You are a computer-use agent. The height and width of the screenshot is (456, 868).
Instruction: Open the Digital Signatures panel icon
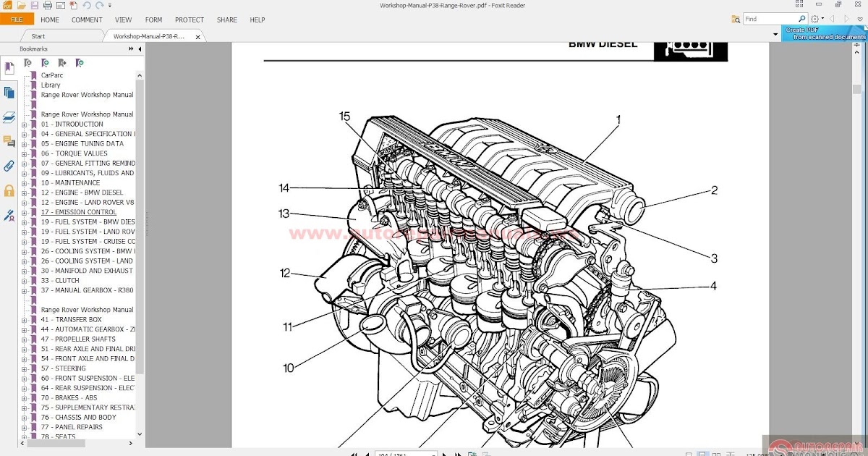pos(9,215)
